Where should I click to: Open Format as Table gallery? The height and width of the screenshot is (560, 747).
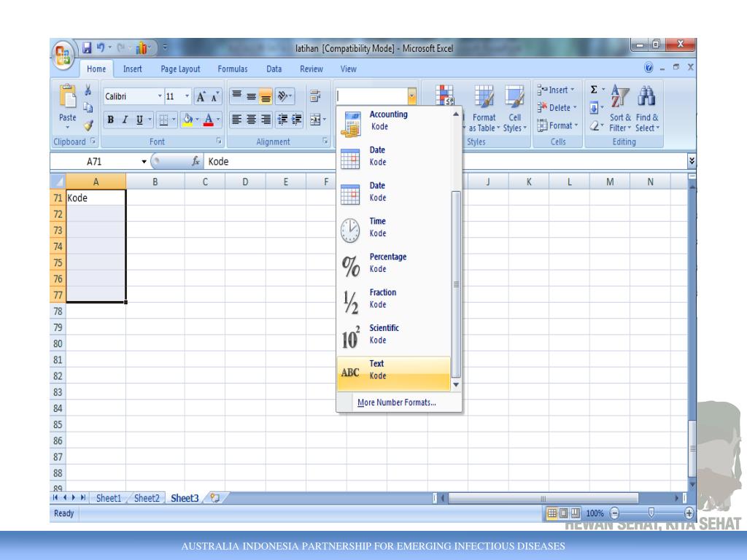[484, 109]
